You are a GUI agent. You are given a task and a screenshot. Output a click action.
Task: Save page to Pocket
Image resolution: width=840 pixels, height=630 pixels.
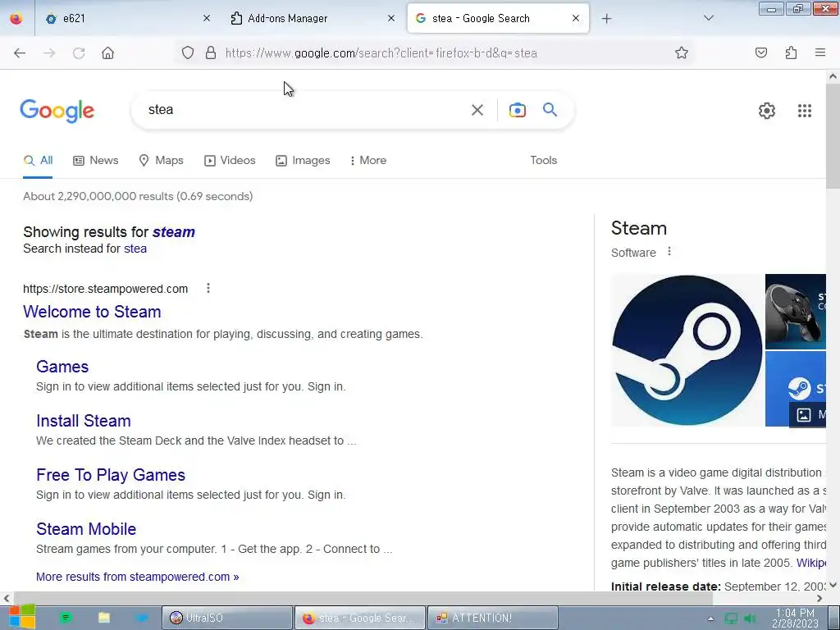[761, 52]
